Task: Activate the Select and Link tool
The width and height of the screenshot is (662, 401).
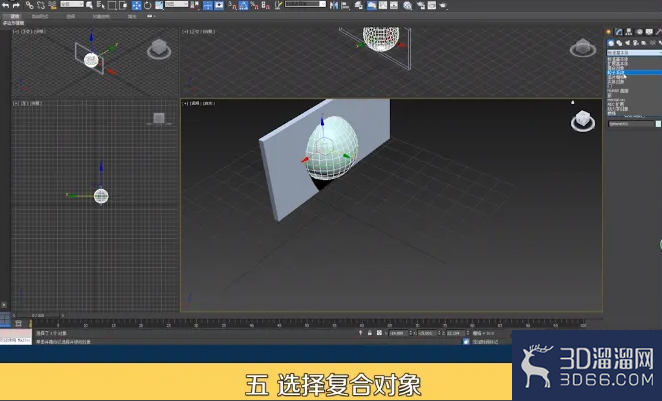Action: [30, 5]
